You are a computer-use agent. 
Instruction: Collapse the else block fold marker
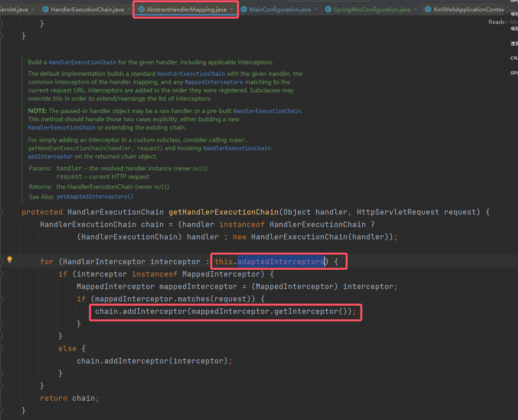[1, 349]
